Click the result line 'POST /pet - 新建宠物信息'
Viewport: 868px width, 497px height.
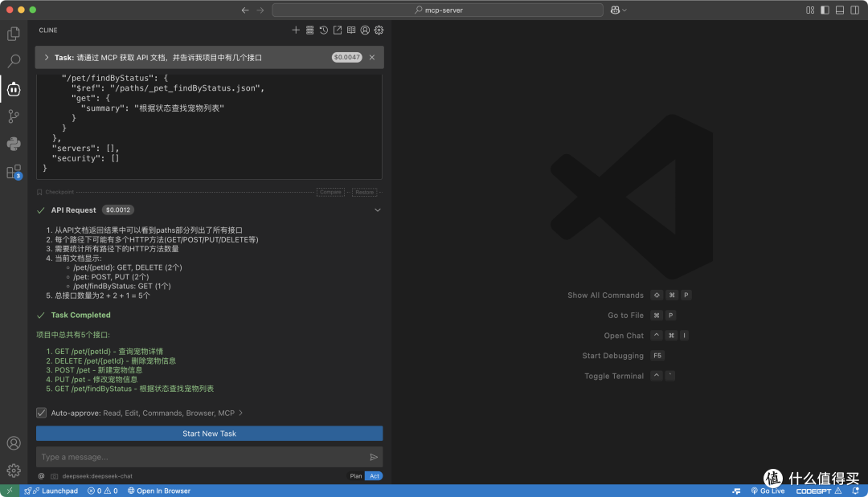point(99,370)
